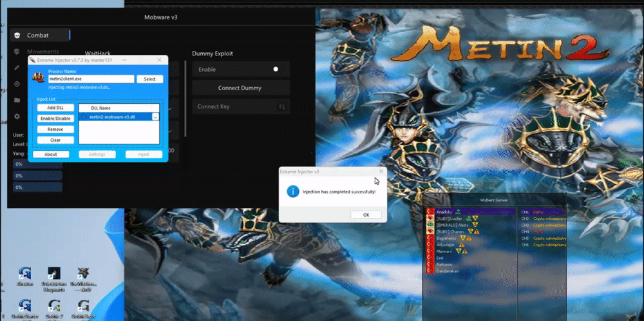Screen dimensions: 644x321
Task: Open the grey G Gothic desktop shortcut
Action: pos(83,309)
